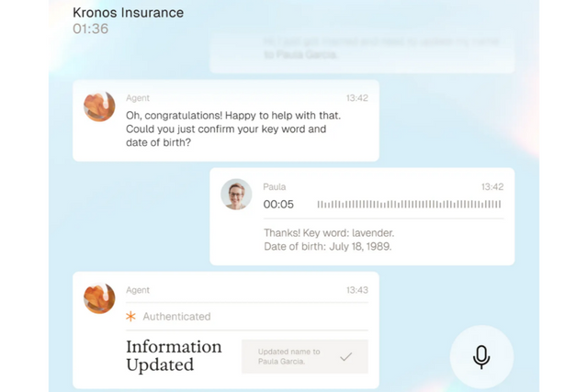
Task: Click the checkmark next to Updated name
Action: [346, 356]
